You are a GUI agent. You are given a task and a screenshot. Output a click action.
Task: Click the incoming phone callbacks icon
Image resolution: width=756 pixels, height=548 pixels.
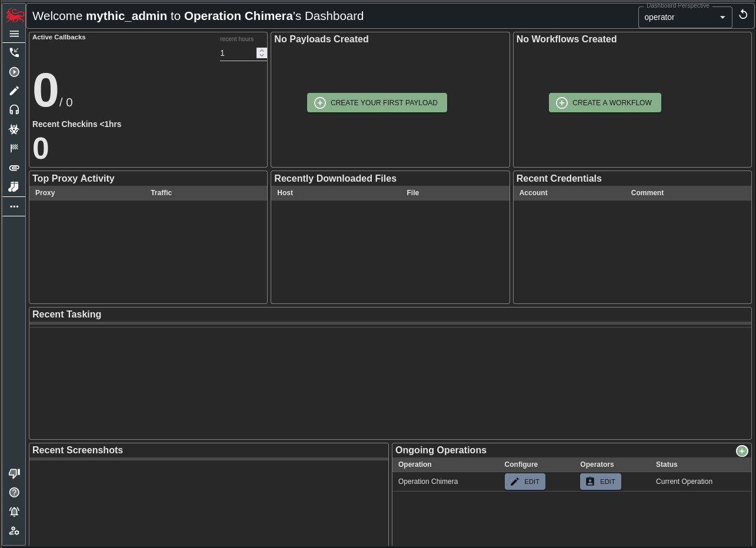[x=14, y=53]
